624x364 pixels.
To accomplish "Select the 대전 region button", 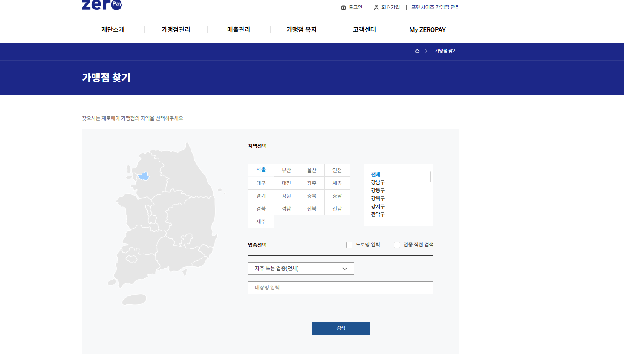I will 286,183.
